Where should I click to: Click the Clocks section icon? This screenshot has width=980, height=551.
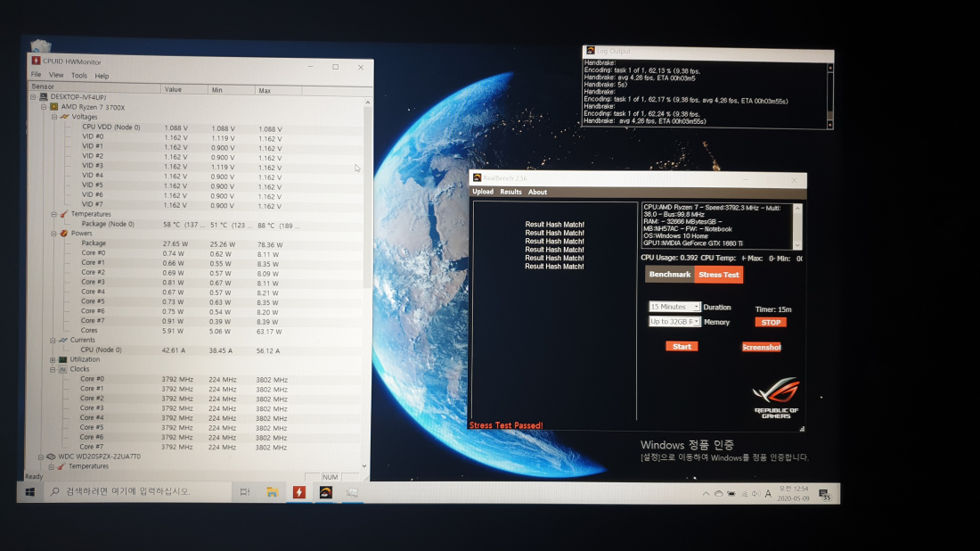(x=62, y=370)
